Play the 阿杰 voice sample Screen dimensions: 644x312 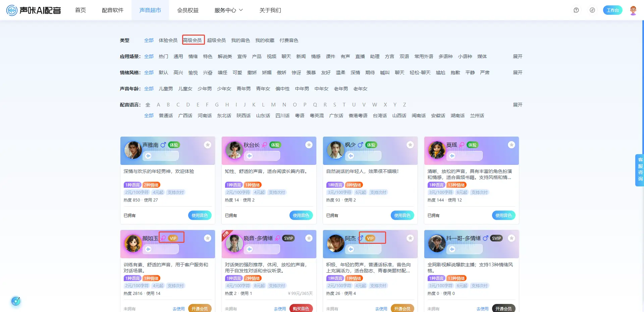coord(351,249)
